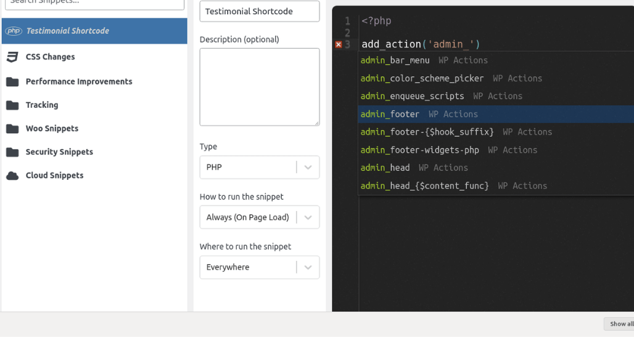
Task: Click the snippet title field 'Testimonial Shortcode'
Action: (x=259, y=11)
